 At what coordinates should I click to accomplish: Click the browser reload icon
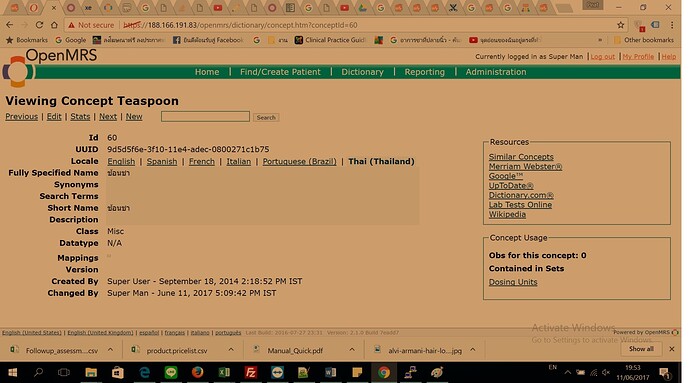[39, 25]
